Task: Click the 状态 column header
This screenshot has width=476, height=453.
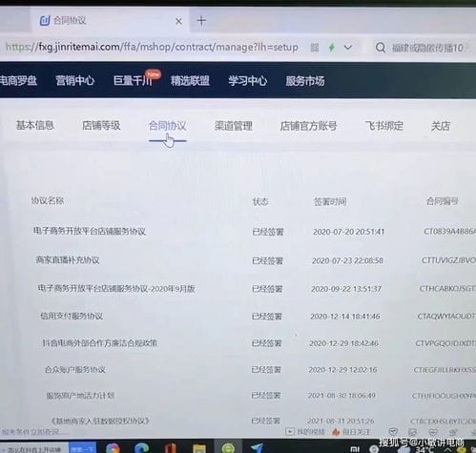Action: [260, 201]
